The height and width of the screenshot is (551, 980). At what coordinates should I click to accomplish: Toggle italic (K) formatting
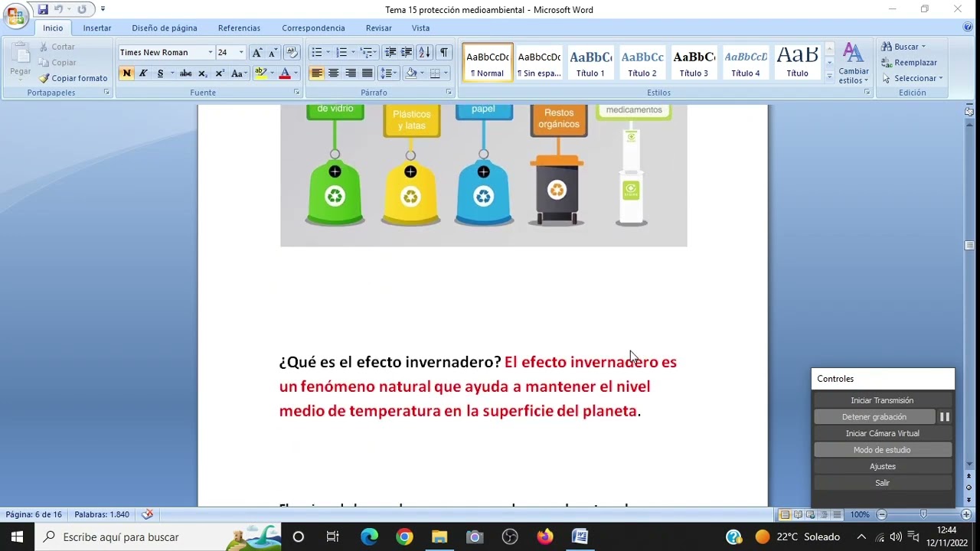[x=143, y=73]
